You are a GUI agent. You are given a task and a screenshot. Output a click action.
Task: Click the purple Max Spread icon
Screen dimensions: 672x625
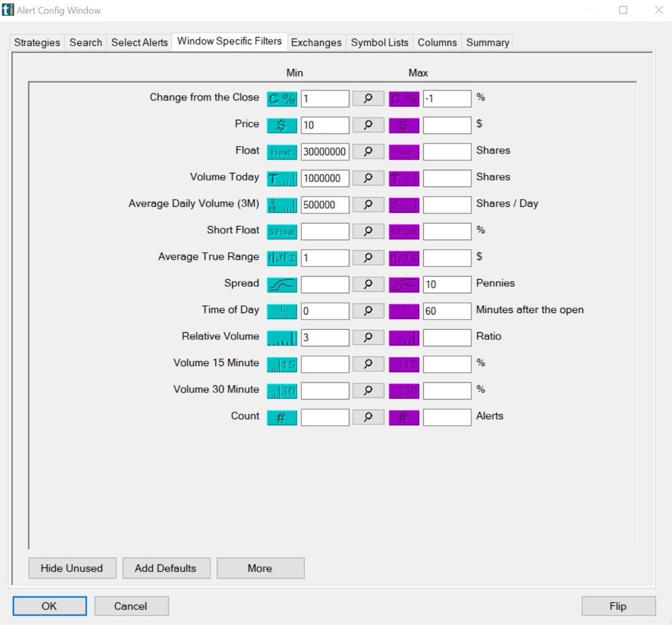click(404, 284)
